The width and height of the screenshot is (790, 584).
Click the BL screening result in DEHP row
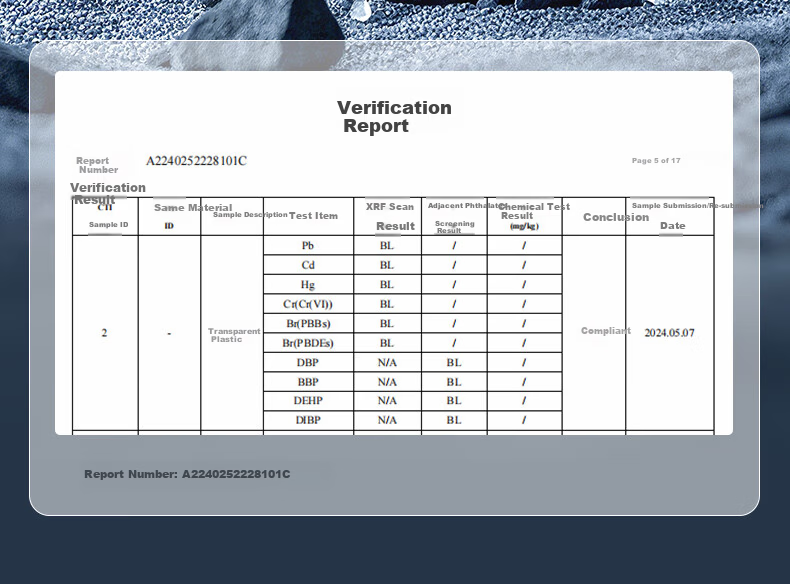coord(453,401)
